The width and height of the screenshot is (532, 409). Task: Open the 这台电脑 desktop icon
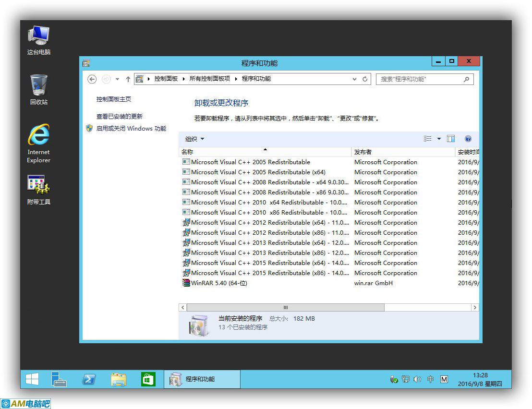(x=39, y=40)
